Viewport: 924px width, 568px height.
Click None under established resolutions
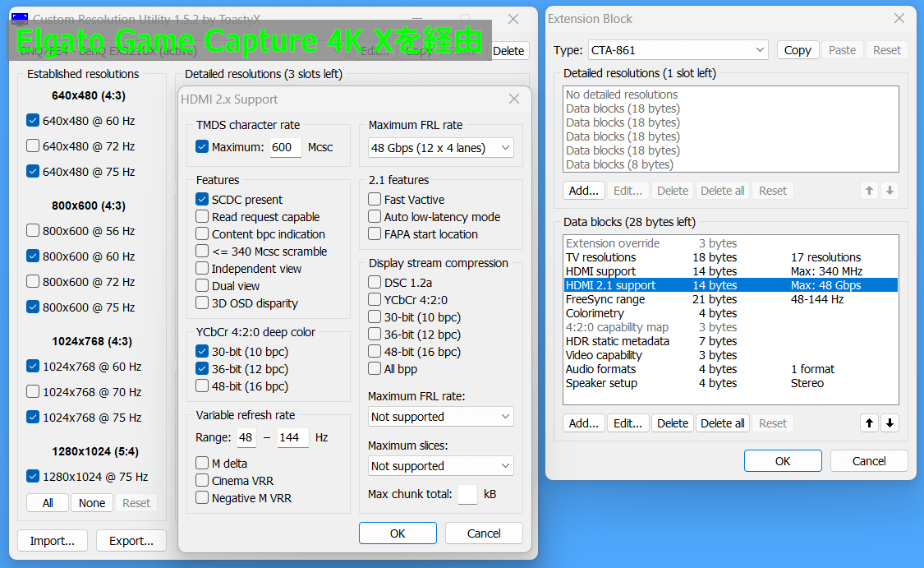[x=92, y=502]
